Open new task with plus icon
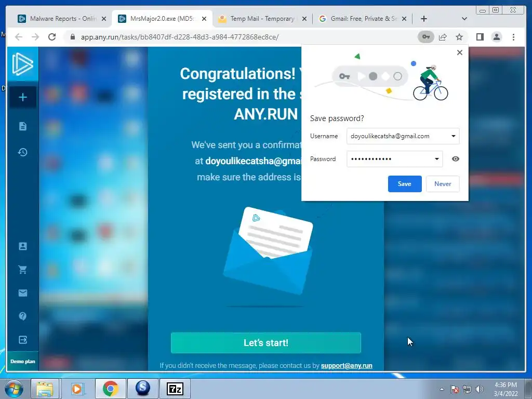 click(23, 97)
